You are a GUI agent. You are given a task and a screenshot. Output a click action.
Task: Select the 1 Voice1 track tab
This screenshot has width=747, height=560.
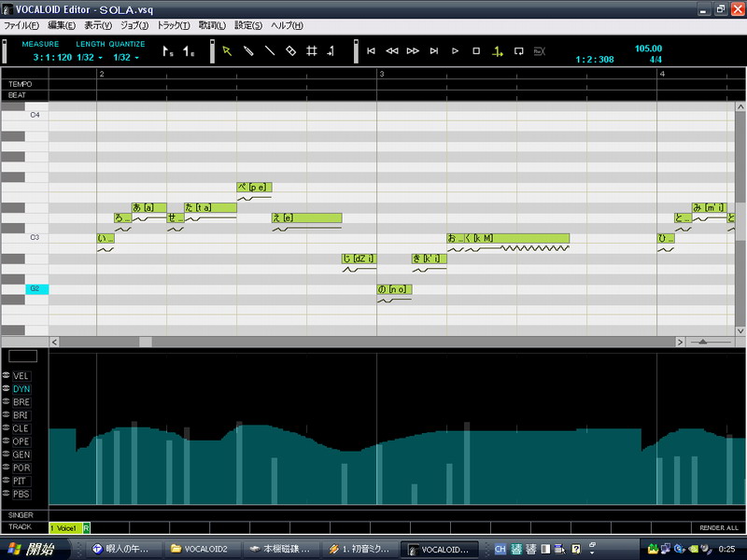coord(65,527)
